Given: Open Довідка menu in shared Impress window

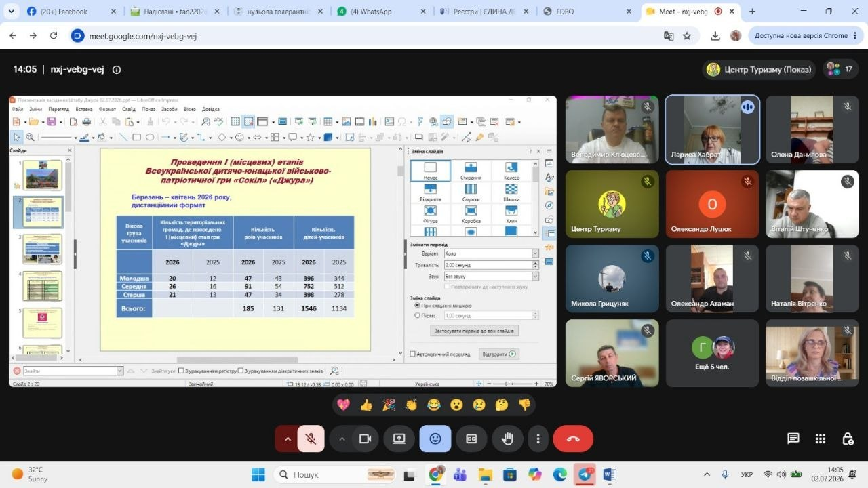Looking at the screenshot, I should [211, 109].
